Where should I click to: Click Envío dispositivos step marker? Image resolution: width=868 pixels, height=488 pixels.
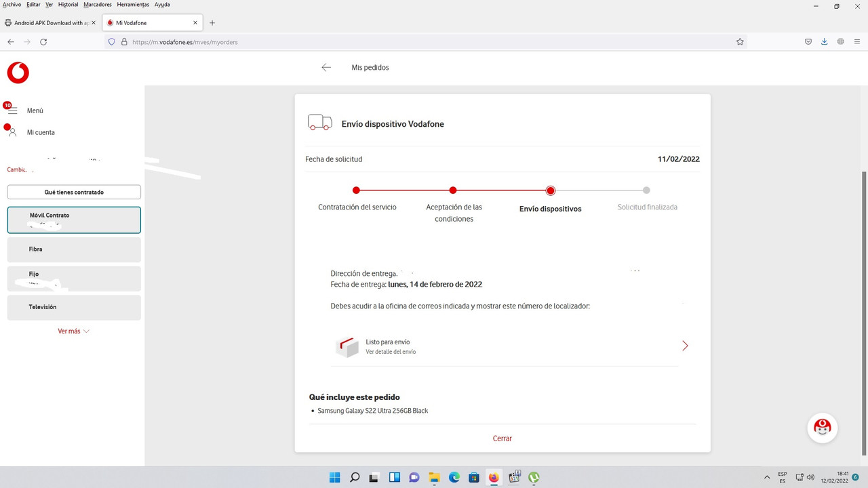coord(551,190)
